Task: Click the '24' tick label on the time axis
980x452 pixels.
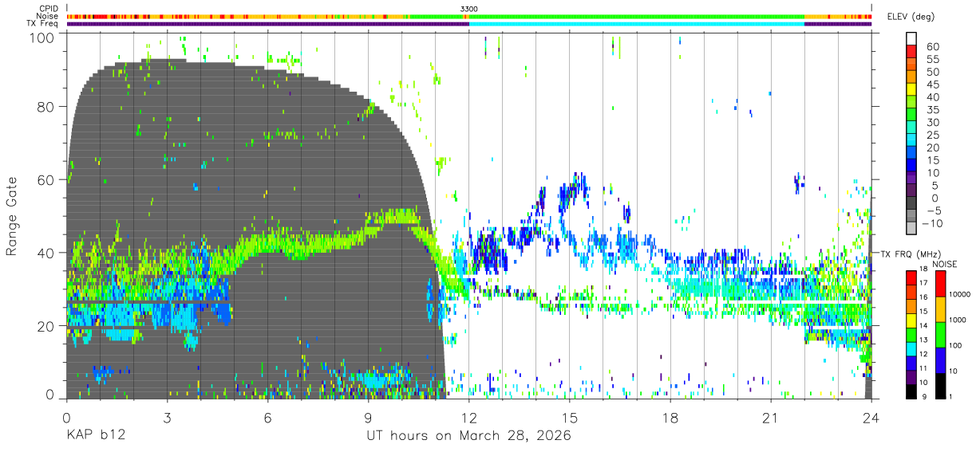Action: pos(871,417)
